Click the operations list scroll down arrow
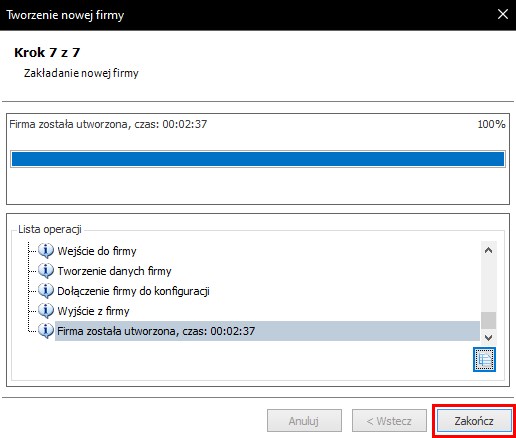The width and height of the screenshot is (516, 438). click(x=488, y=337)
